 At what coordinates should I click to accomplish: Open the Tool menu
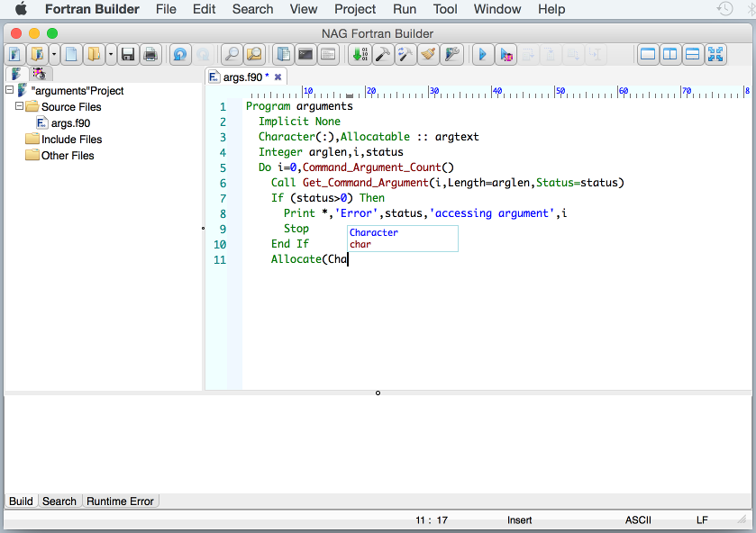[444, 9]
